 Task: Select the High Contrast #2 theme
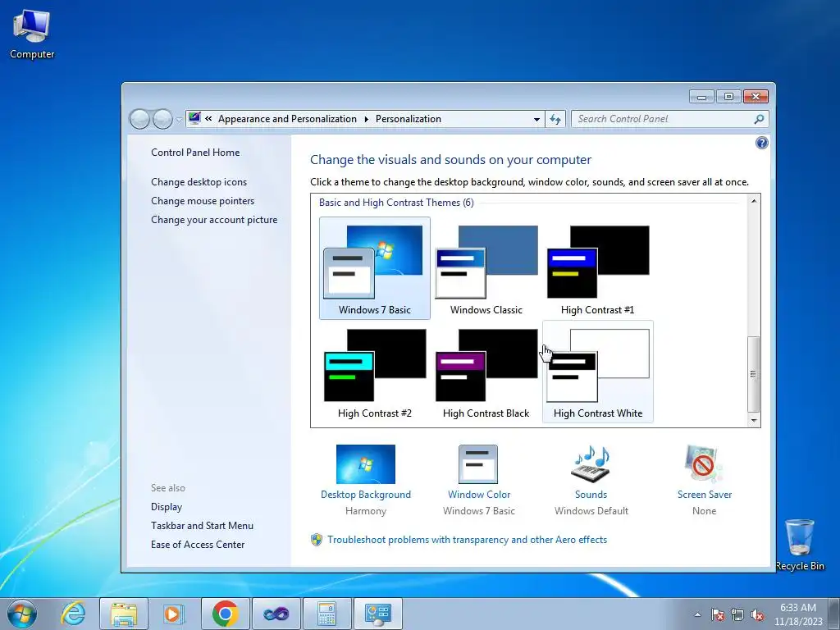[374, 372]
